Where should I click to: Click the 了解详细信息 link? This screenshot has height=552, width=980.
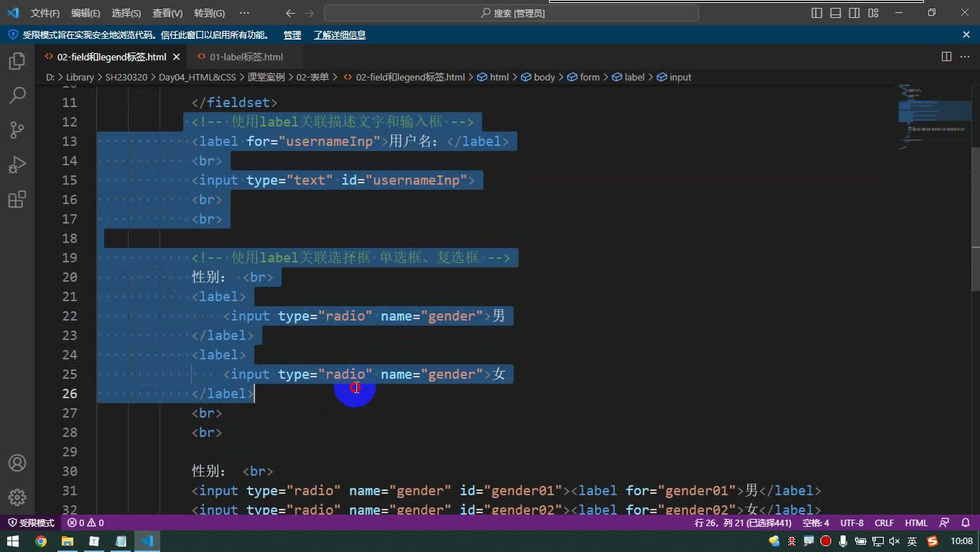pyautogui.click(x=340, y=34)
